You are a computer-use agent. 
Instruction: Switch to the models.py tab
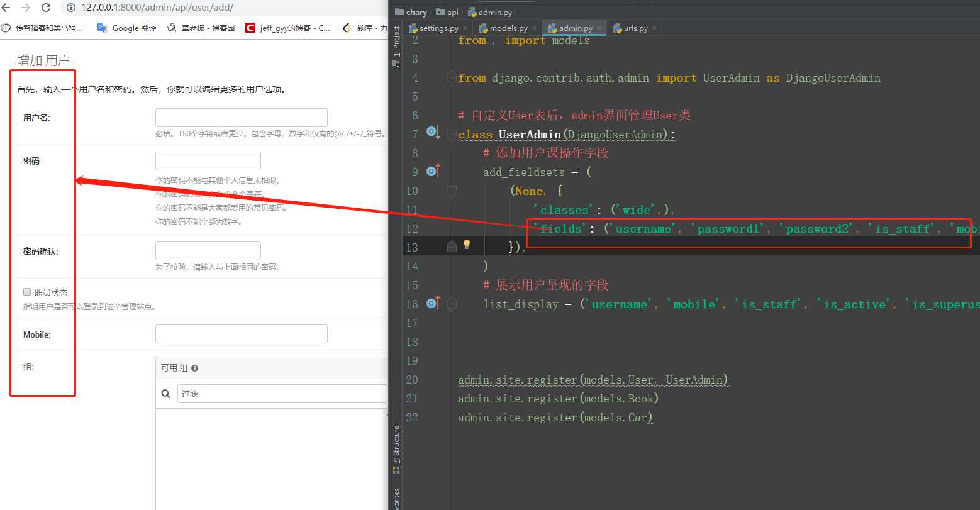508,28
